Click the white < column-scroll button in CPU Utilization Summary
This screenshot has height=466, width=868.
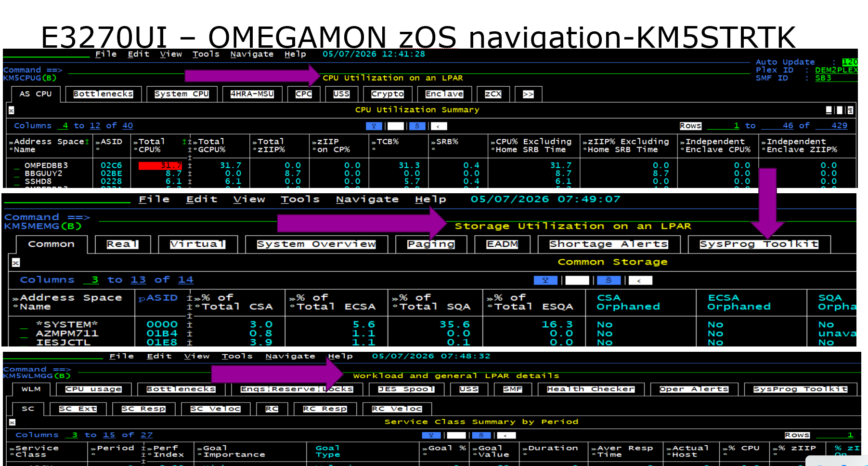click(x=439, y=126)
